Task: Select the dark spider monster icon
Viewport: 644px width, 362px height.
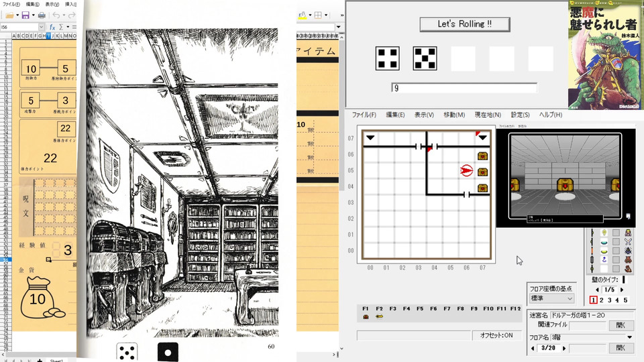Action: (x=628, y=251)
